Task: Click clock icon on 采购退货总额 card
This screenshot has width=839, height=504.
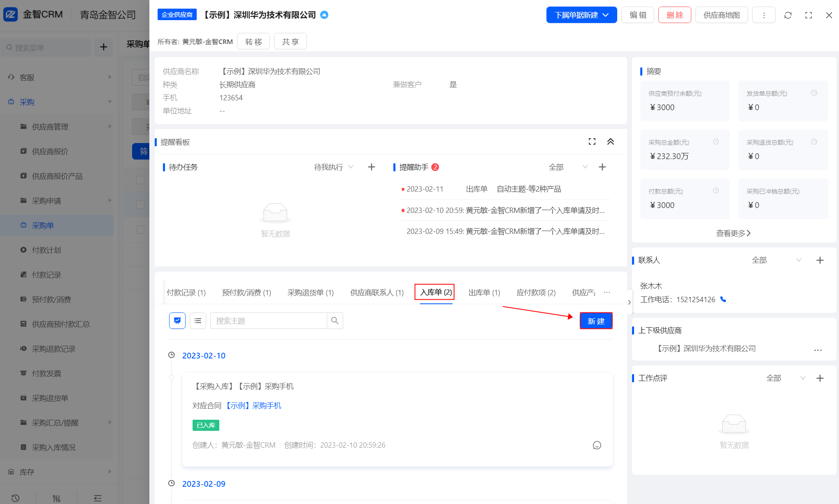Action: pyautogui.click(x=814, y=142)
